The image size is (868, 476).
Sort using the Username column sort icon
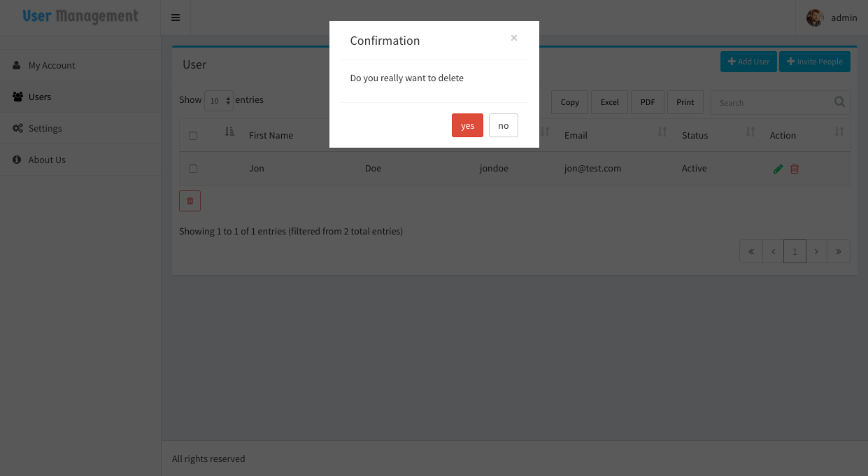[x=545, y=132]
